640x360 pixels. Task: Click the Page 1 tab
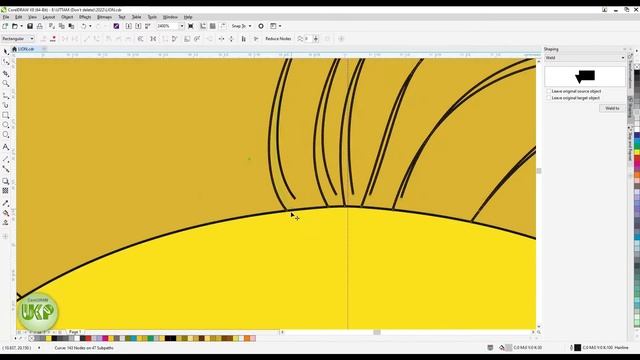(x=75, y=332)
